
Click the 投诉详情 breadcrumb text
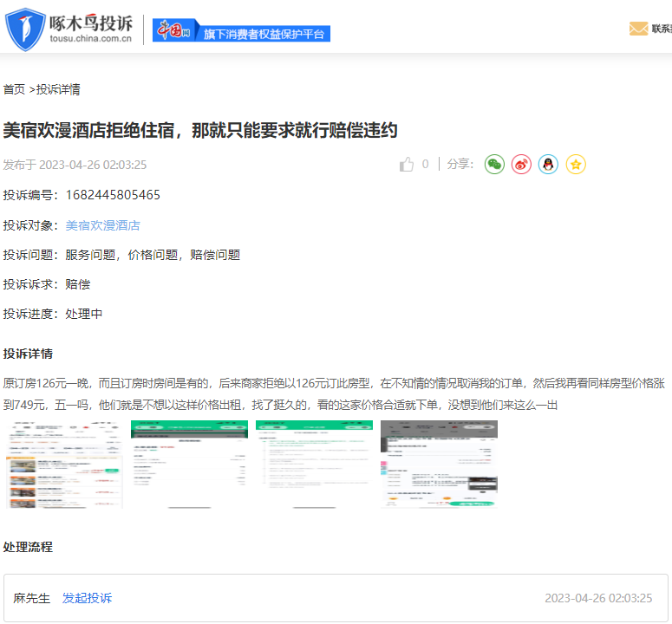click(x=58, y=89)
